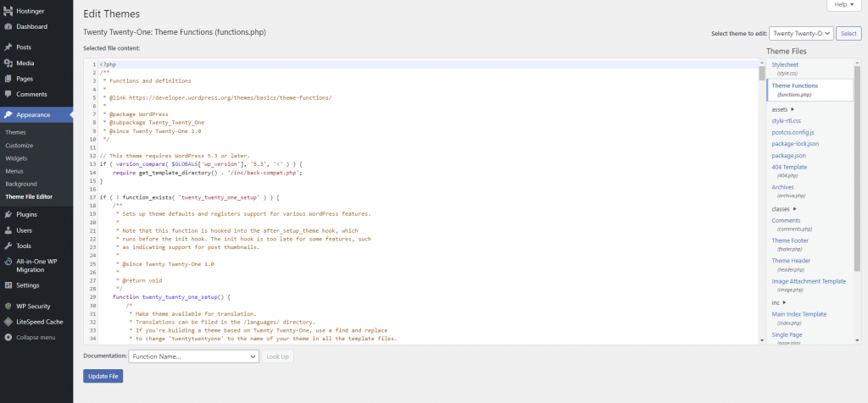Viewport: 868px width, 403px height.
Task: Open the Stylesheet style.css file
Action: click(785, 65)
